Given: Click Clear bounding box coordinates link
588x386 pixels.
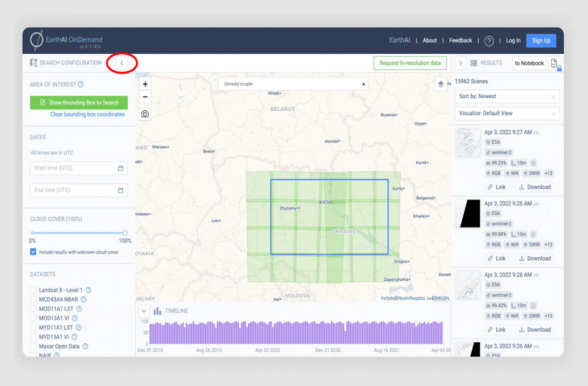Looking at the screenshot, I should point(87,114).
